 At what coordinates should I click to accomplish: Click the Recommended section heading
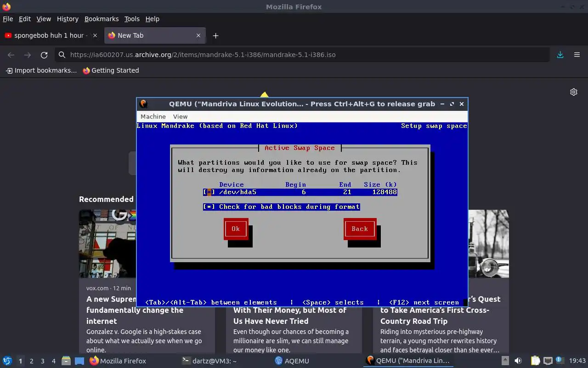point(106,199)
